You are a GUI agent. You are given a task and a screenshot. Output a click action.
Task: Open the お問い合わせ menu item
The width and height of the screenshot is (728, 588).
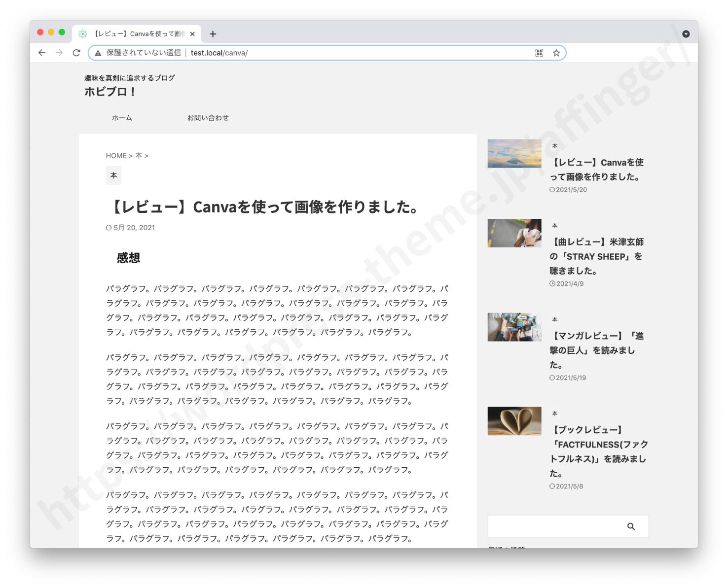(208, 118)
